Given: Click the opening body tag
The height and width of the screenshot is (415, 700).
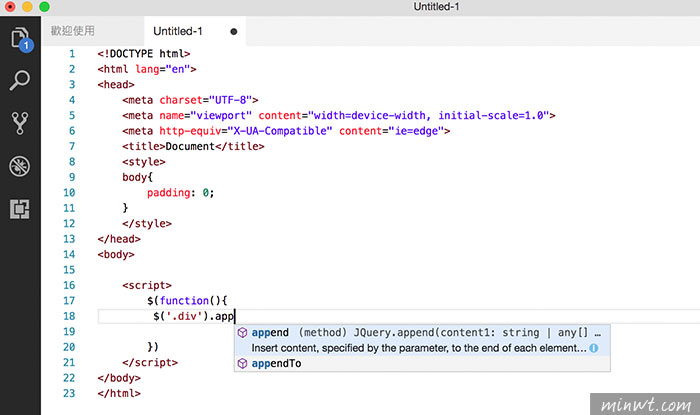Looking at the screenshot, I should (116, 255).
